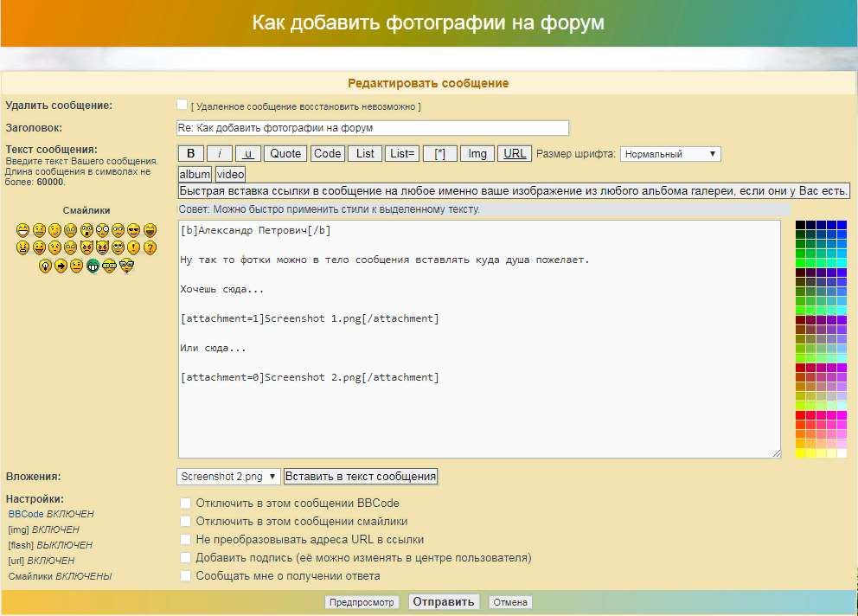This screenshot has width=858, height=616.
Task: Insert the tongue-out smiley
Action: coord(39,248)
